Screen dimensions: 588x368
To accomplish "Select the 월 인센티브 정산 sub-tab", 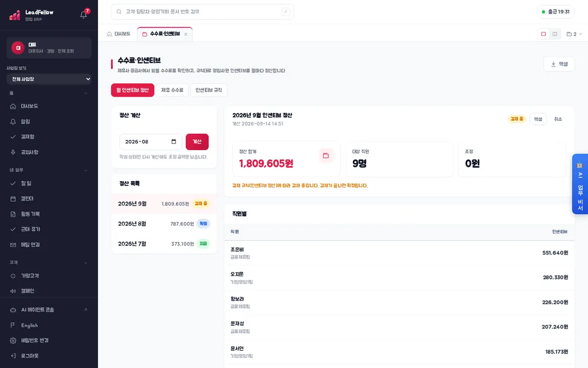I will 133,90.
